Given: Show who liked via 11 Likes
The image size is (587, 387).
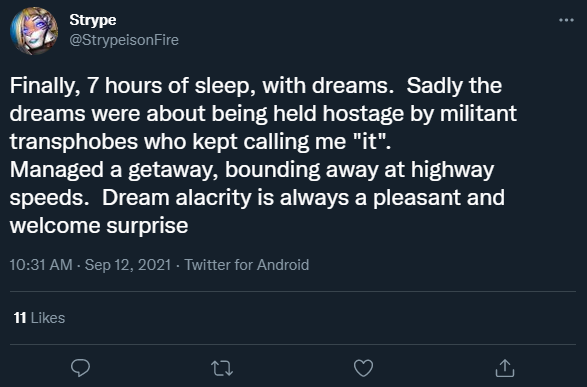Looking at the screenshot, I should 39,318.
